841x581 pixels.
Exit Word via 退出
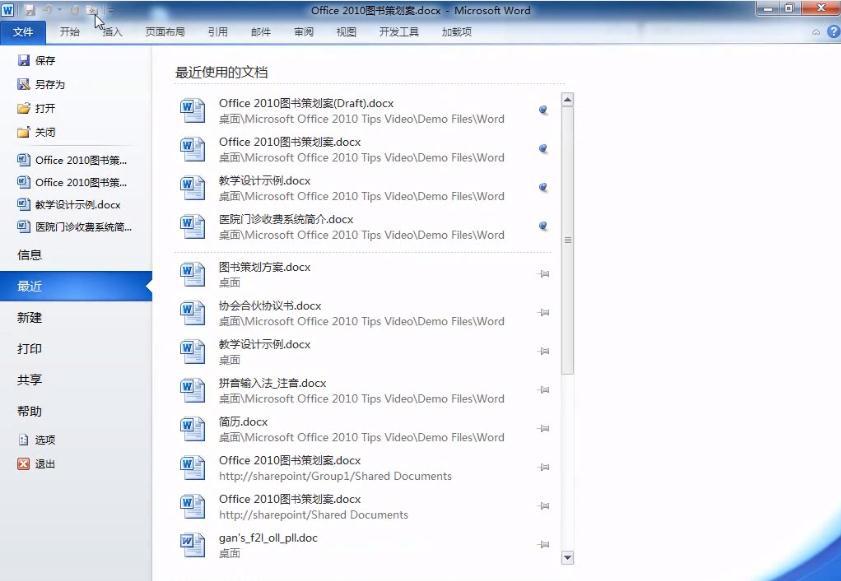[x=36, y=464]
